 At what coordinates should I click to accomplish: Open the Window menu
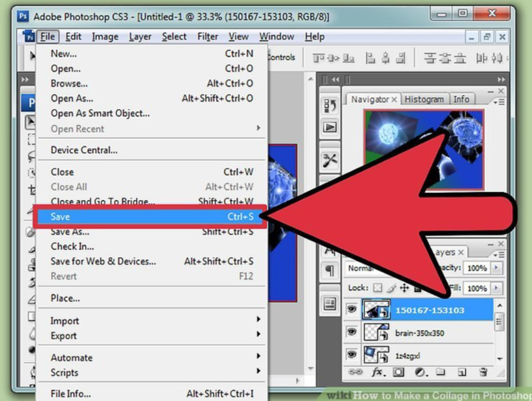277,36
